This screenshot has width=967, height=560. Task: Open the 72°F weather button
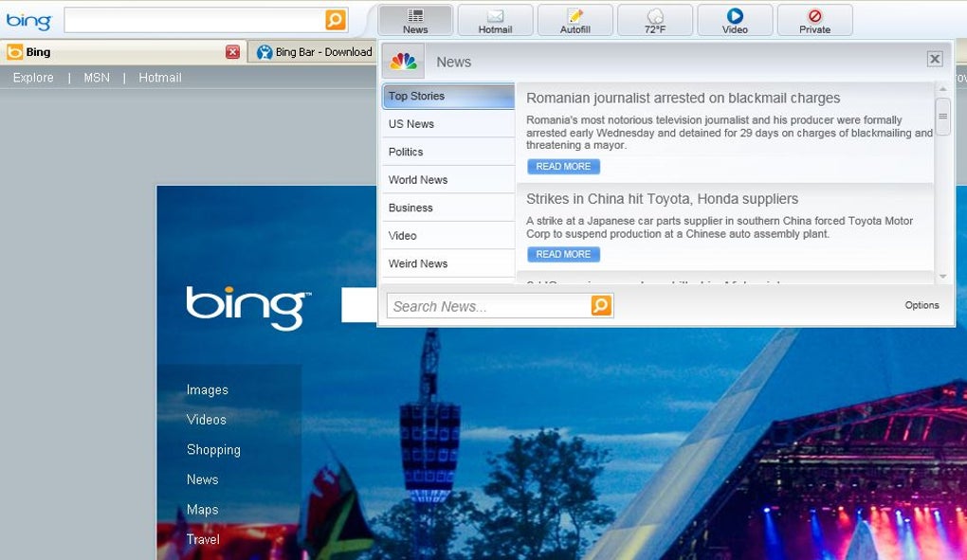655,20
